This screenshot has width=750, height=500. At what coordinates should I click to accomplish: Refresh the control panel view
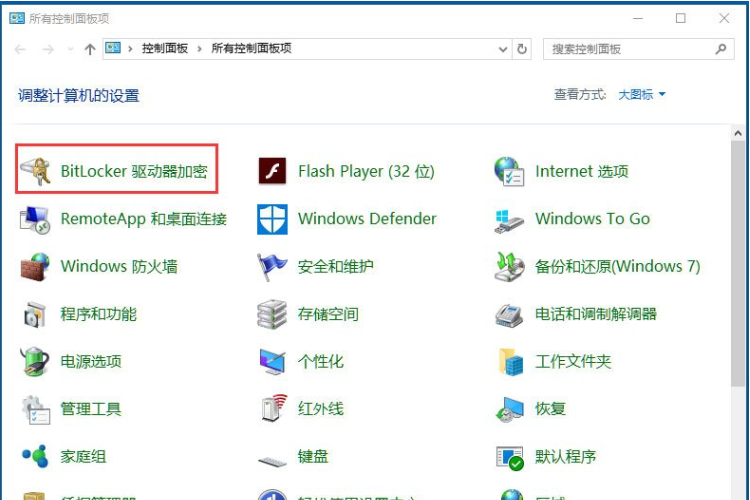pyautogui.click(x=522, y=49)
